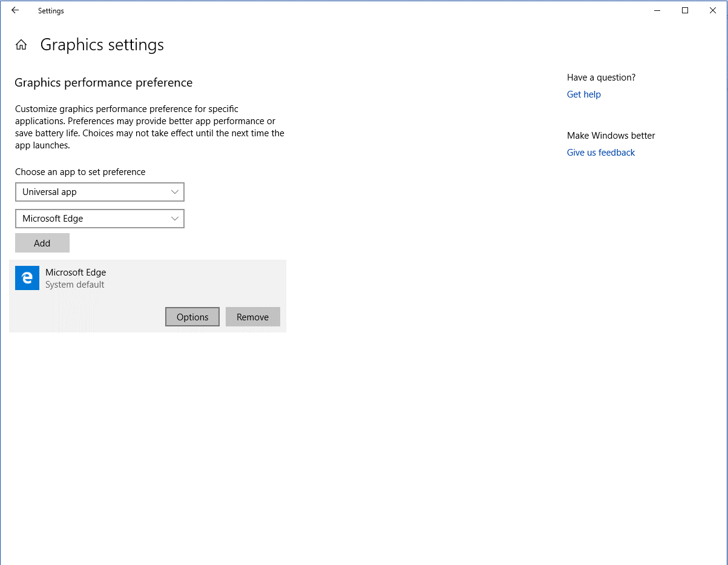Open Settings home via house icon
This screenshot has height=565, width=728.
click(x=21, y=45)
